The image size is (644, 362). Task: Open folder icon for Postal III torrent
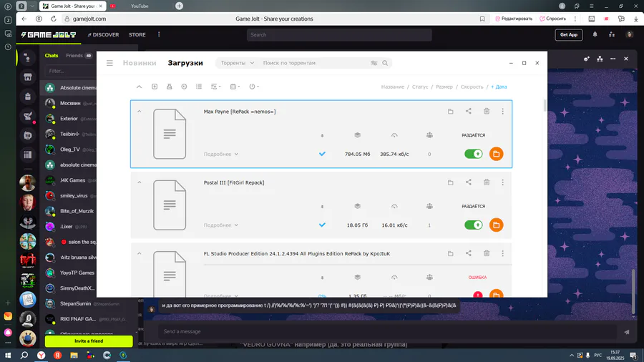(451, 182)
